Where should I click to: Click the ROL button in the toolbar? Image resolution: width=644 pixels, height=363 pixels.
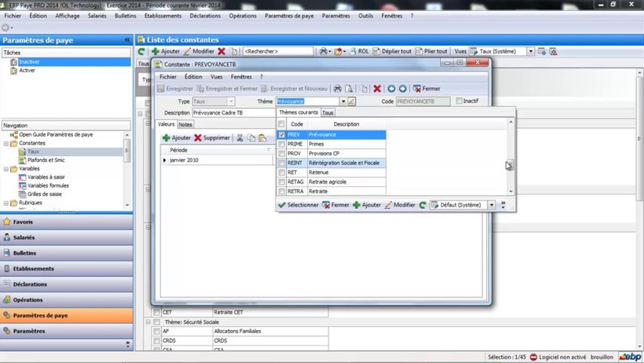(360, 51)
